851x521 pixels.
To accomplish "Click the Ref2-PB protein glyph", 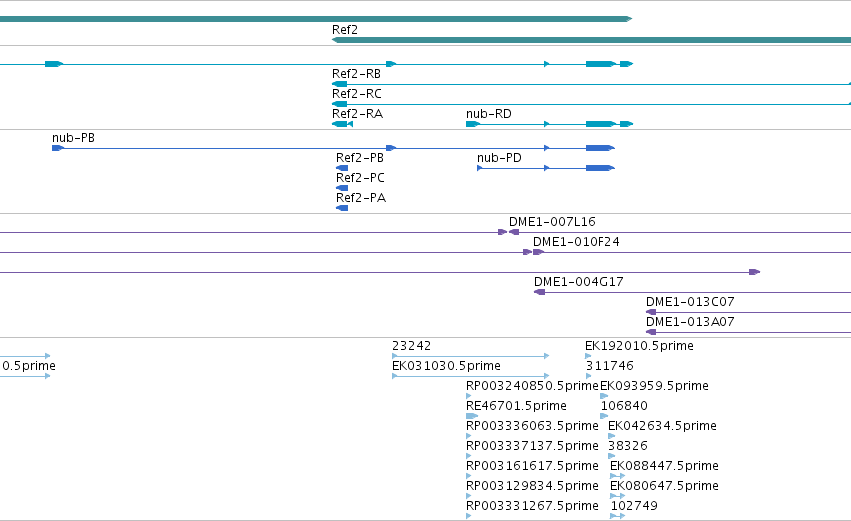I will tap(342, 168).
